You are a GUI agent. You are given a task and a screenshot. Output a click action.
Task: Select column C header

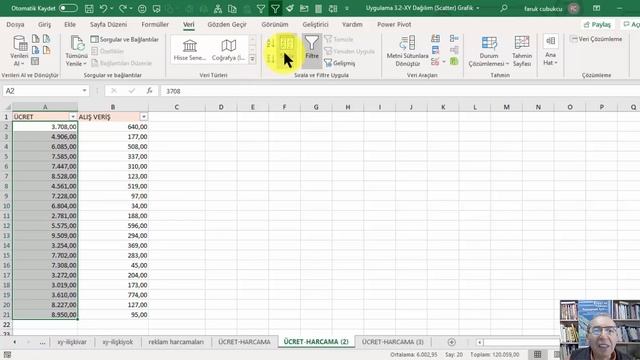point(177,107)
